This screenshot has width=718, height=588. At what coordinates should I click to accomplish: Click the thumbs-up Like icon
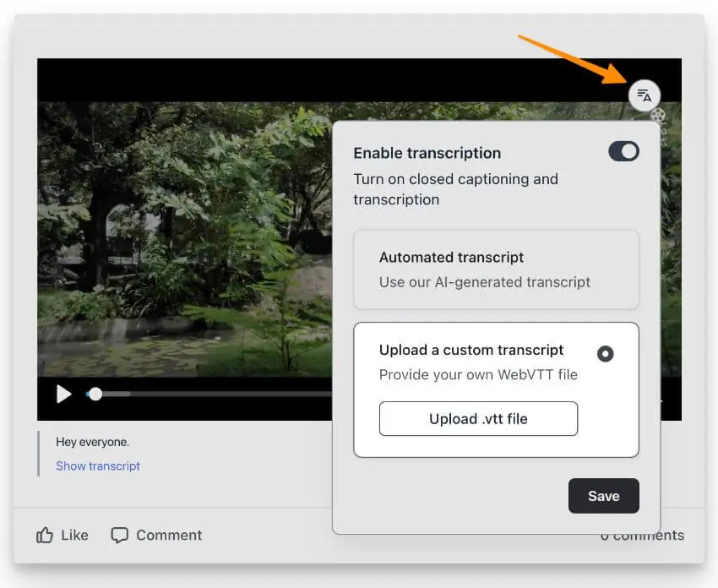46,534
